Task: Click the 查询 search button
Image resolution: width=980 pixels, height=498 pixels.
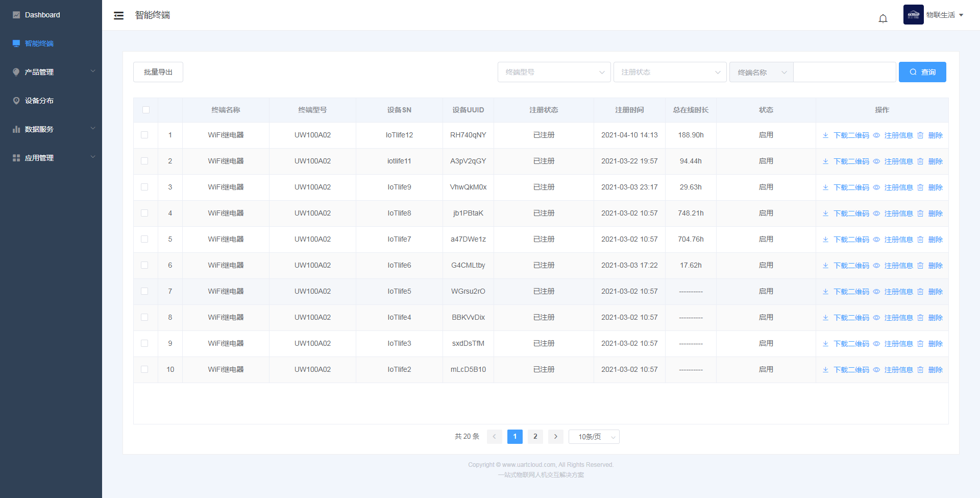Action: 922,72
